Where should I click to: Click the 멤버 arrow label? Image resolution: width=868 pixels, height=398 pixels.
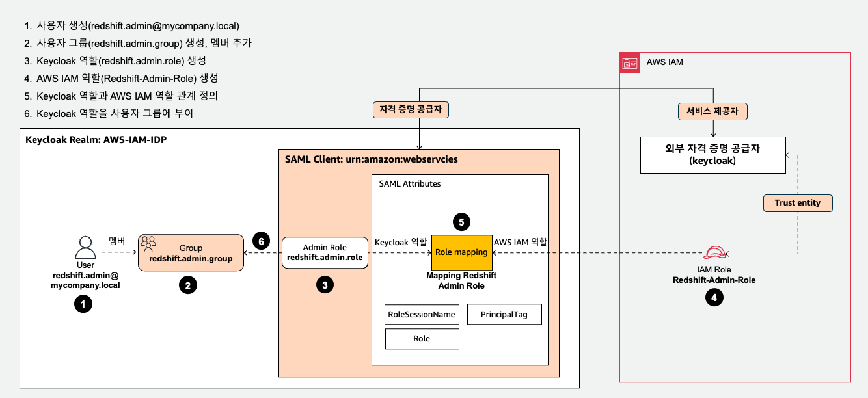tap(118, 241)
